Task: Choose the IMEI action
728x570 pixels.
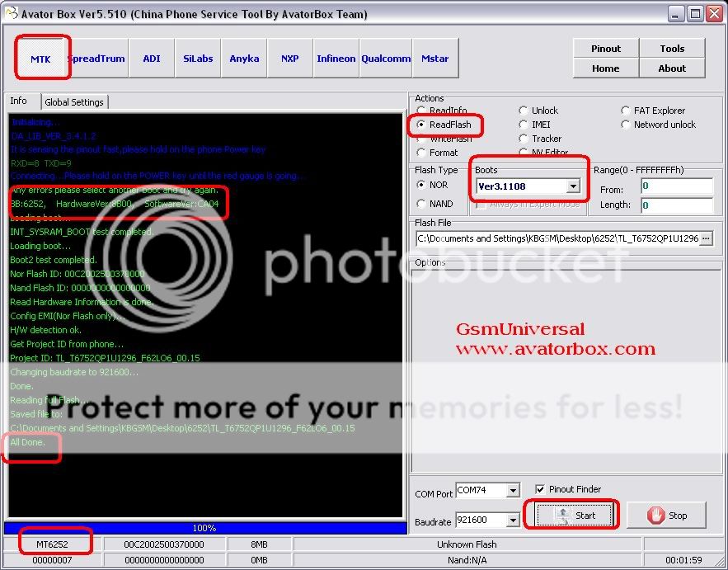Action: tap(534, 125)
